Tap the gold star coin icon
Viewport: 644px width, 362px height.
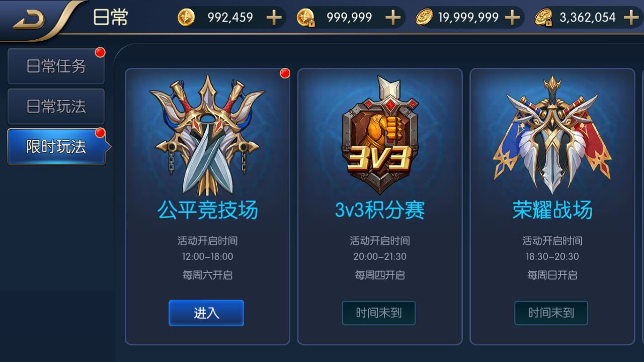point(186,18)
